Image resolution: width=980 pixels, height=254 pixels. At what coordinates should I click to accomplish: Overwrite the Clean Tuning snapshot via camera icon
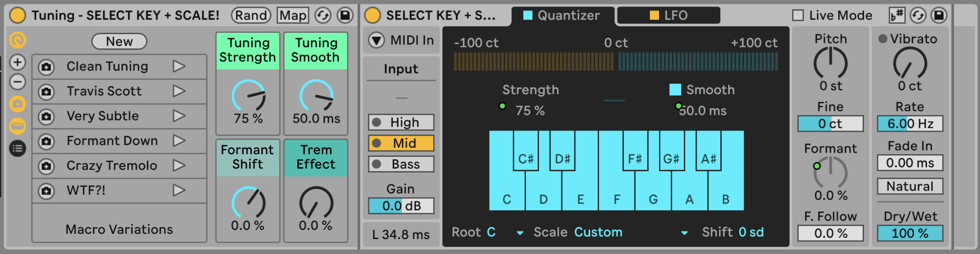tap(46, 67)
